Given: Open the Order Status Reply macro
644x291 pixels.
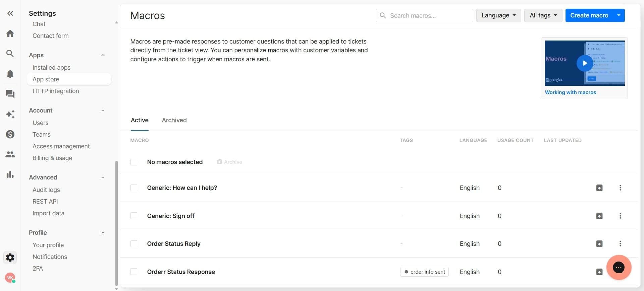Looking at the screenshot, I should [174, 244].
